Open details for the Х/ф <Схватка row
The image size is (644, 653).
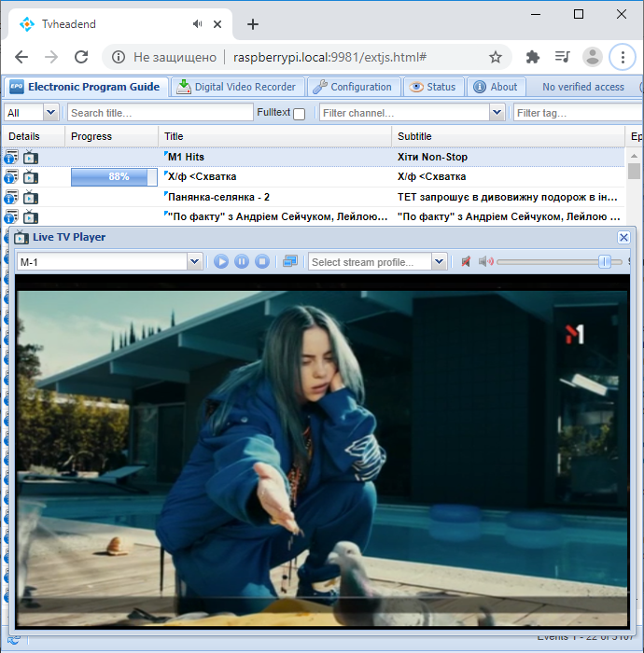(x=11, y=176)
